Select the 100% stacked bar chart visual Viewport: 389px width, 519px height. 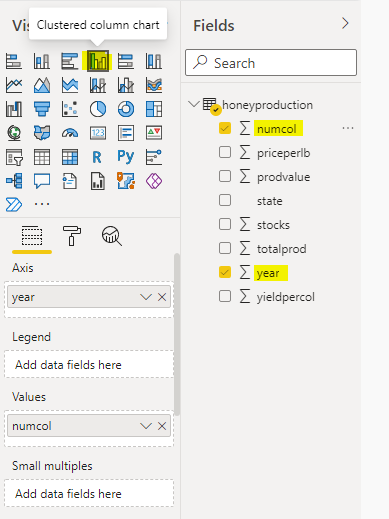click(x=126, y=61)
